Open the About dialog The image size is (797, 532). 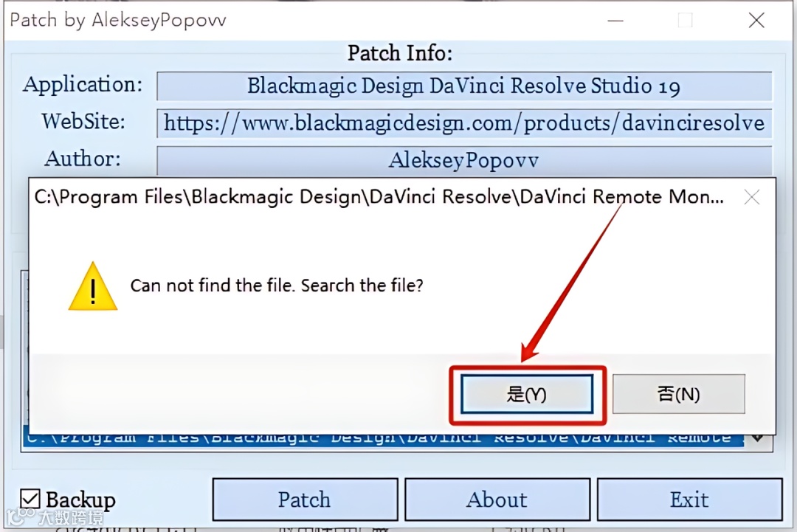pyautogui.click(x=497, y=500)
